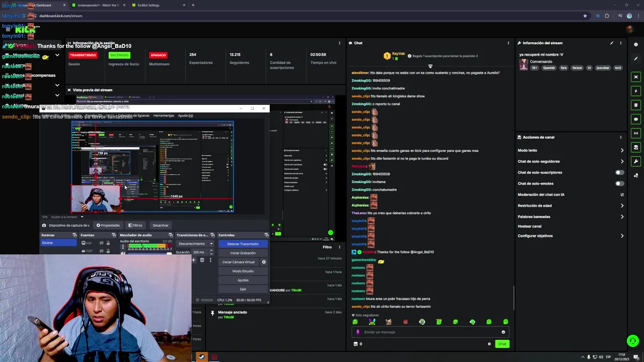
Task: Open Ajustes in OBS controls
Action: pos(243,280)
